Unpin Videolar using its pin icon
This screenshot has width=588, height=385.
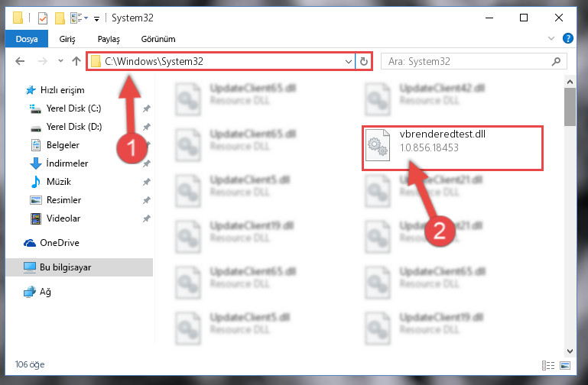click(147, 218)
